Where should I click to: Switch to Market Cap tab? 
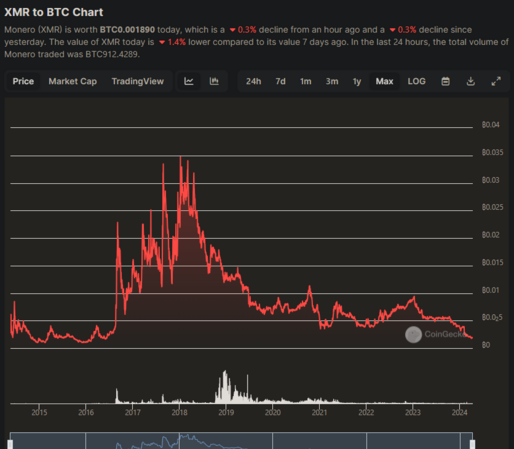click(x=73, y=81)
